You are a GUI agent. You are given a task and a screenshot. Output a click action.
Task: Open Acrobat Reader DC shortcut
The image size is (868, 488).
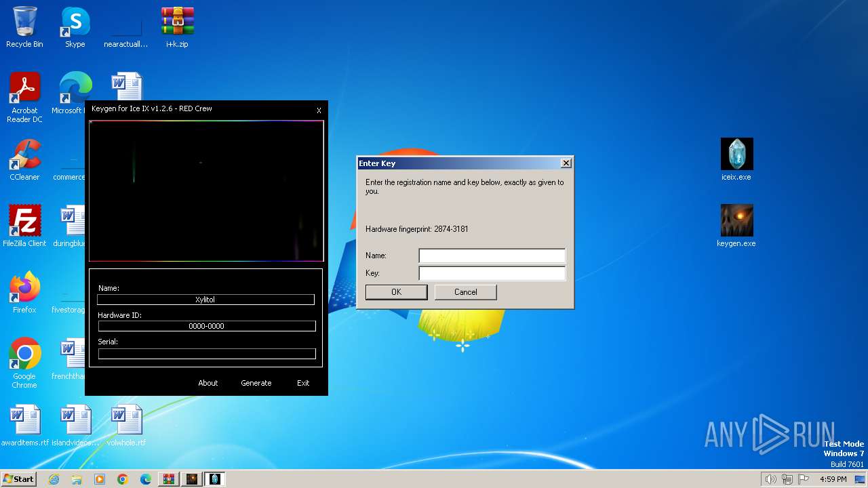click(24, 98)
